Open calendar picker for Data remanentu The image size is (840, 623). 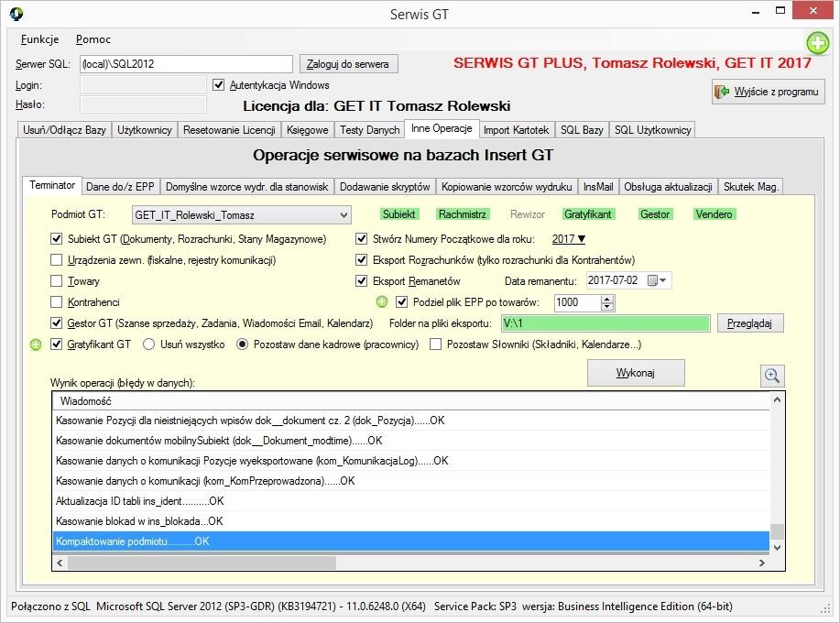click(x=657, y=280)
